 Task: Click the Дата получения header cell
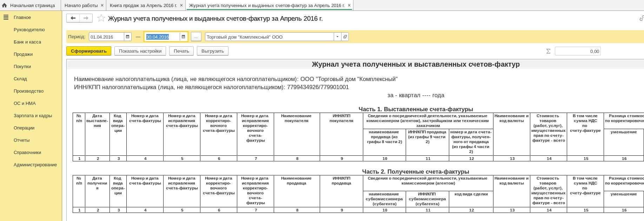[x=97, y=191]
